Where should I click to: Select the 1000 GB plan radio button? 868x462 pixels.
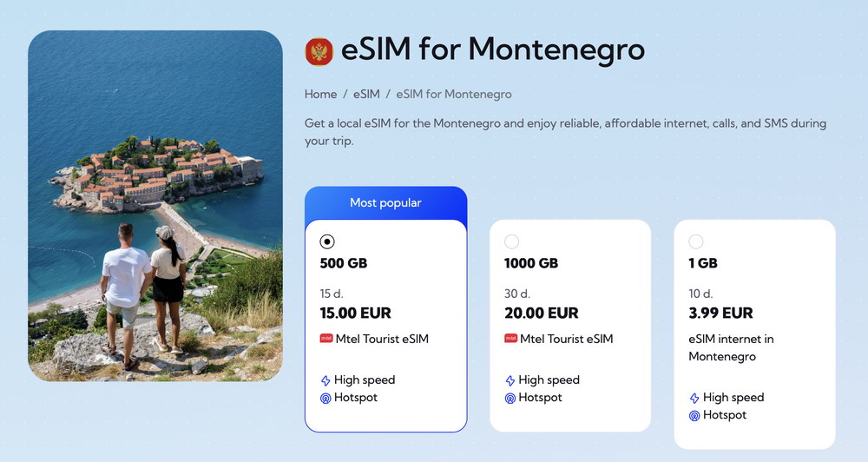[511, 241]
